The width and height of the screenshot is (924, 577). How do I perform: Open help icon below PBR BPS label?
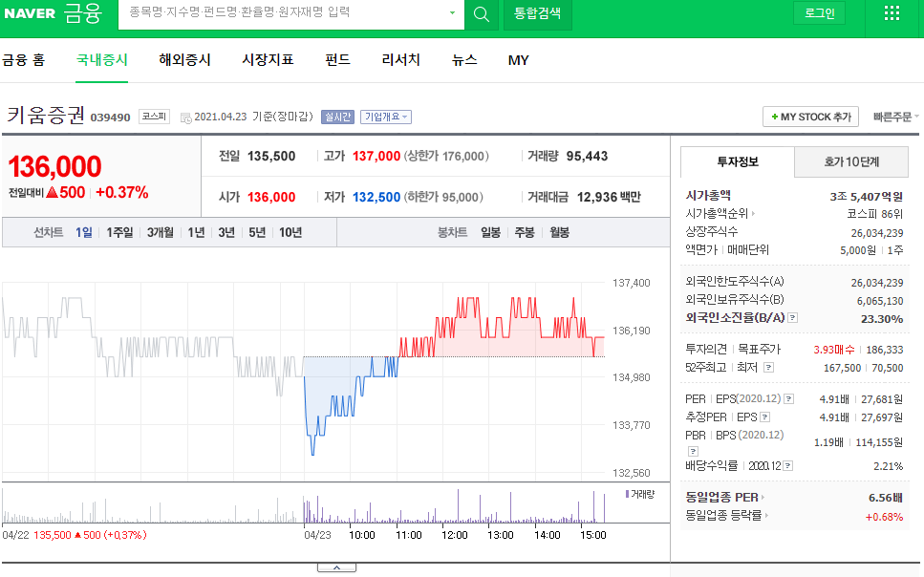click(x=694, y=452)
